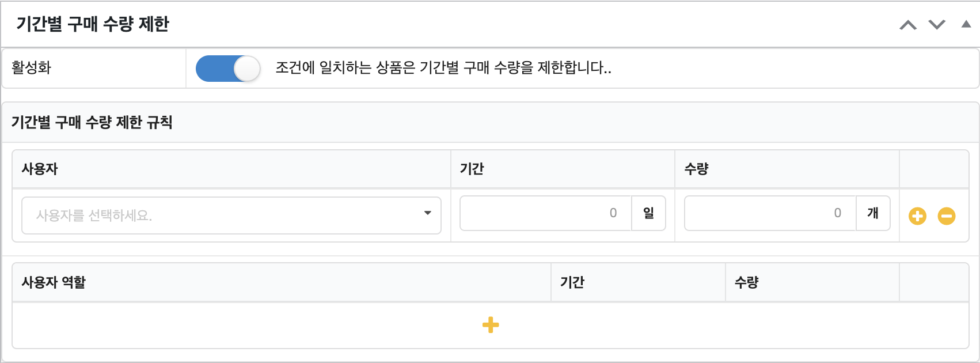980x363 pixels.
Task: Click the 기간별 구매 수량 제한 규칙 section heading
Action: pos(92,122)
